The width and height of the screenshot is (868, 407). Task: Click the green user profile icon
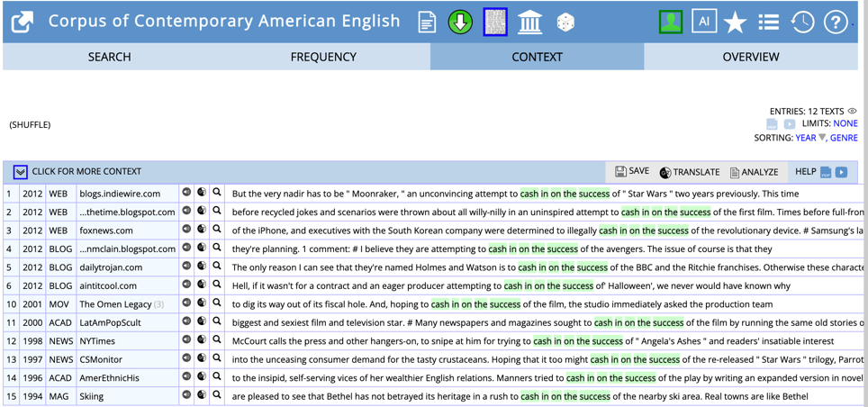coord(671,22)
